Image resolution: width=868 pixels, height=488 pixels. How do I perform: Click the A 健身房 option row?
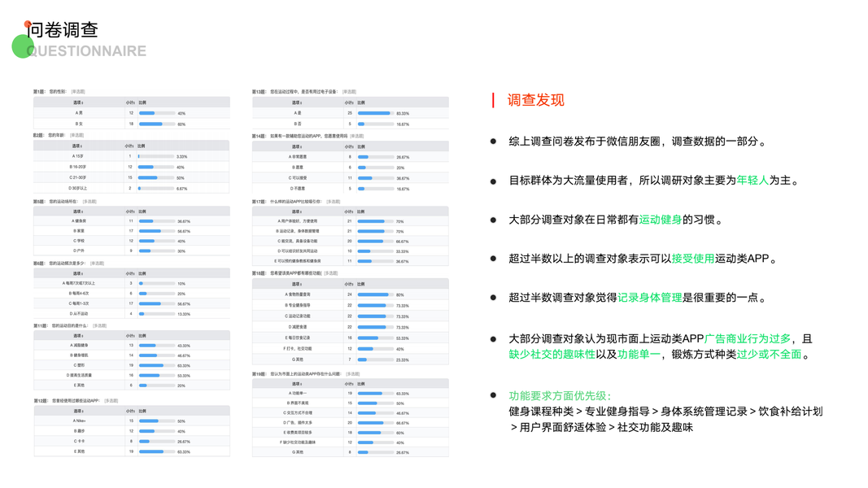[132, 221]
